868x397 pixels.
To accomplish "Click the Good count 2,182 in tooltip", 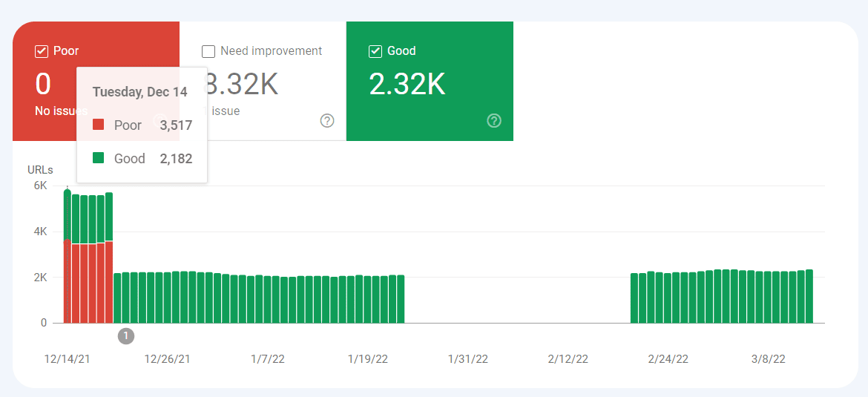I will click(x=176, y=158).
